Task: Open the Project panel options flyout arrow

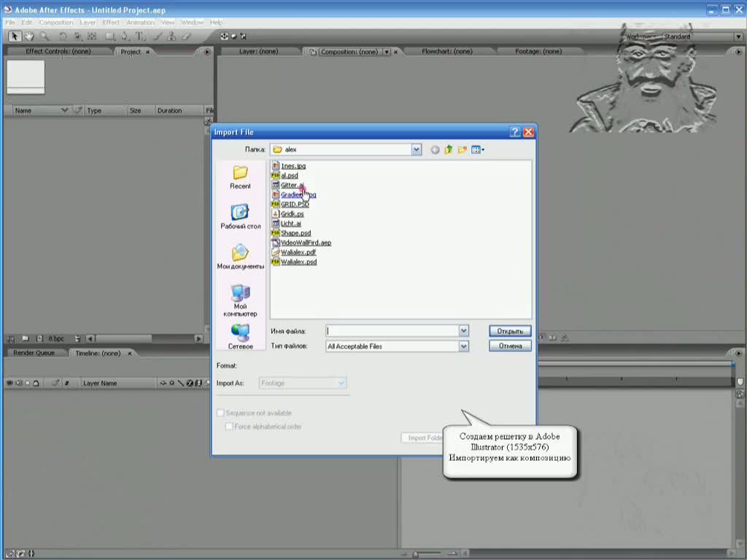Action: 207,52
